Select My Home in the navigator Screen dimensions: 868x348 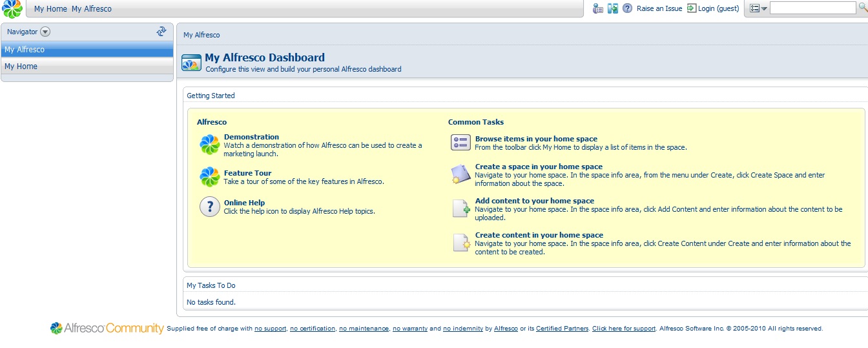pos(87,67)
